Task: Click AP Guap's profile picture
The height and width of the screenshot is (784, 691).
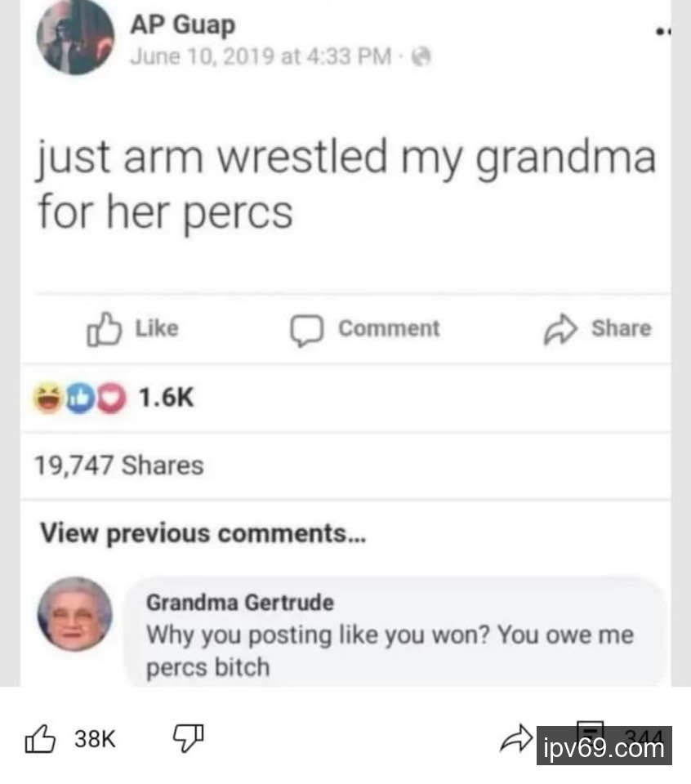Action: [75, 37]
